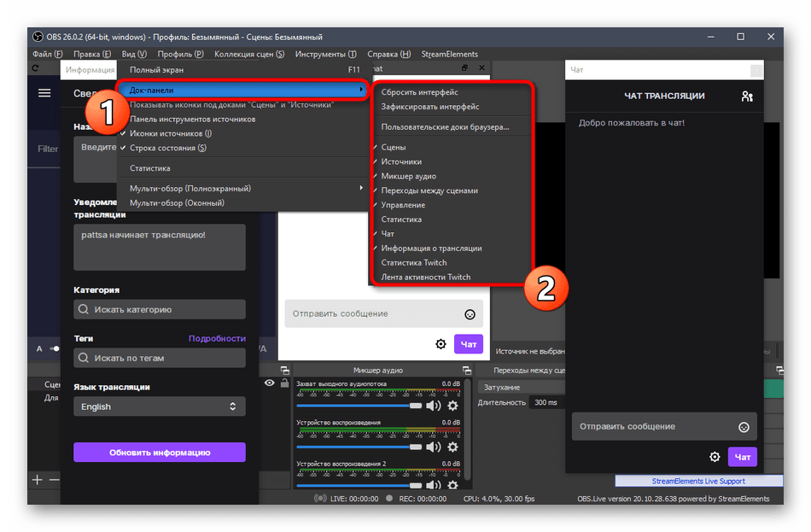Open the hamburger menu in stream info panel
Image resolution: width=811 pixels, height=532 pixels.
tap(44, 94)
